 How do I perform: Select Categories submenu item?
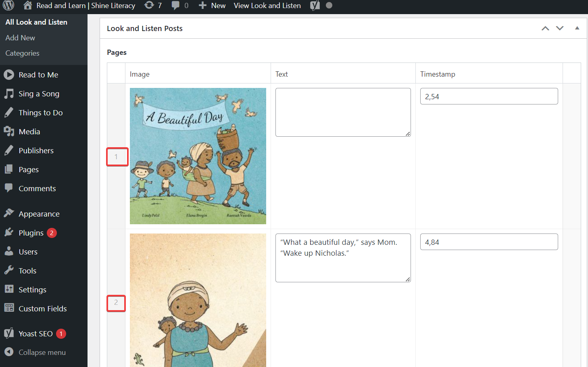click(22, 53)
